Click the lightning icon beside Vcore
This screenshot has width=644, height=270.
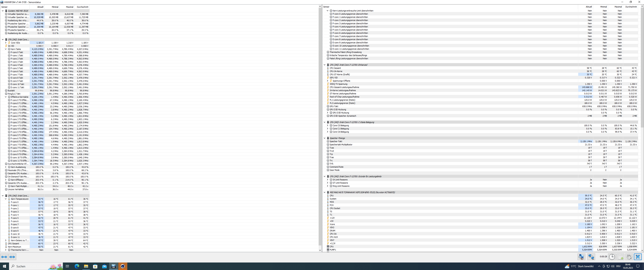pos(328,224)
